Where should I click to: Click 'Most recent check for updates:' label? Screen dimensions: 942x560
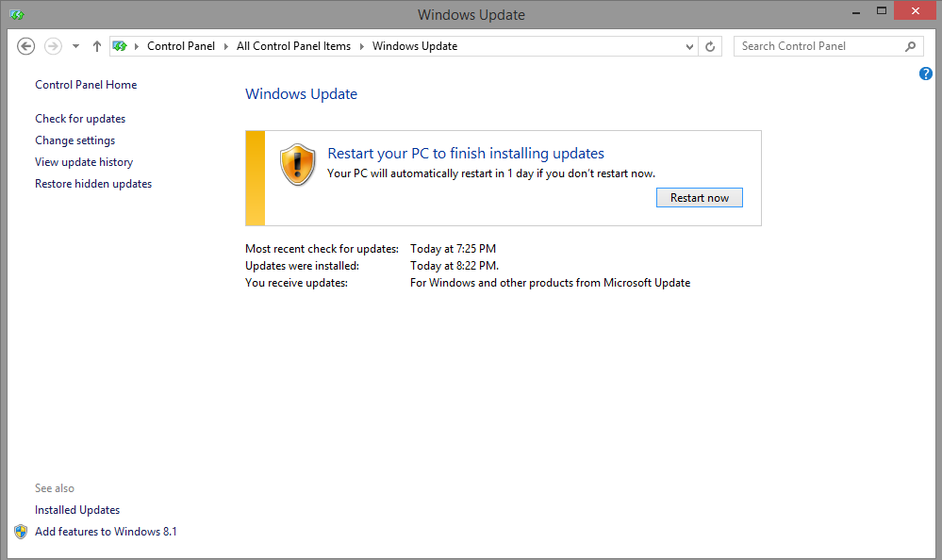click(x=322, y=249)
